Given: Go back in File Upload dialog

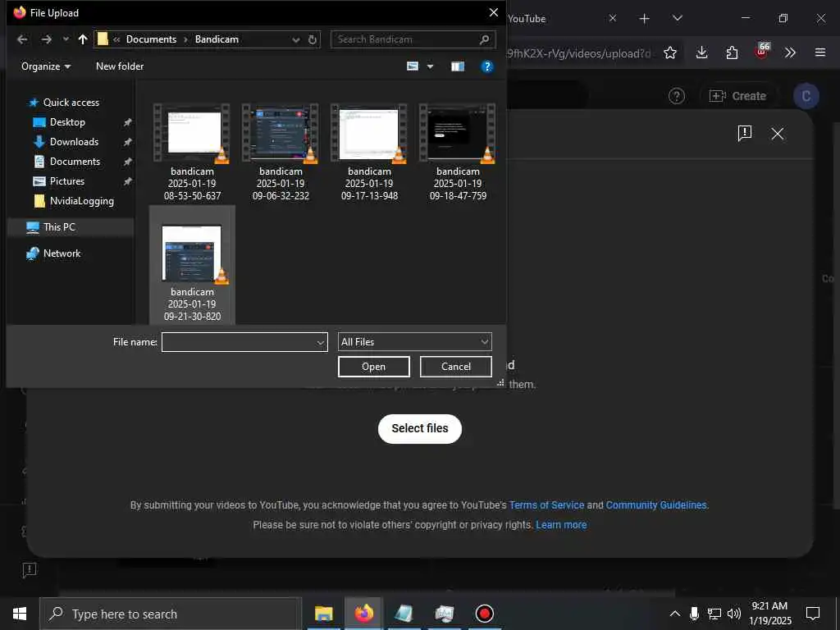Looking at the screenshot, I should click(22, 39).
